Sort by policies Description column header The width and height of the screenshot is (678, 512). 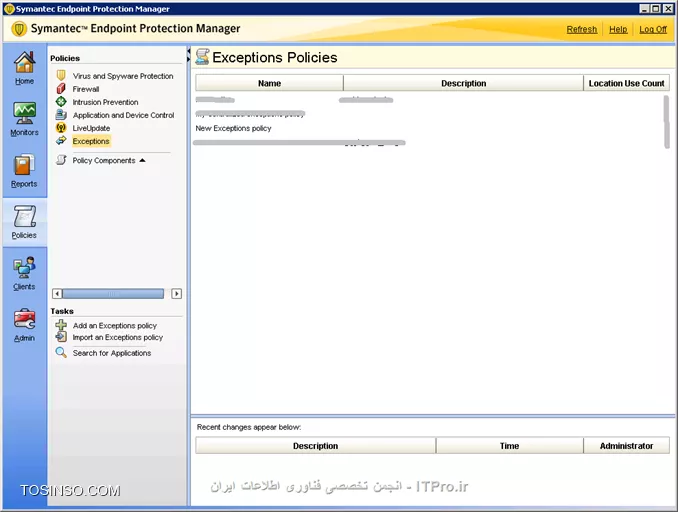464,83
